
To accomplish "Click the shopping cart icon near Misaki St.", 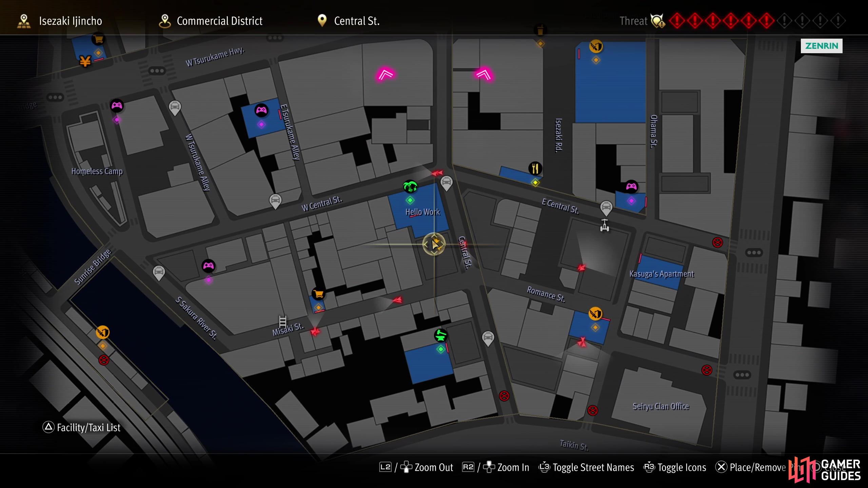I will 318,294.
